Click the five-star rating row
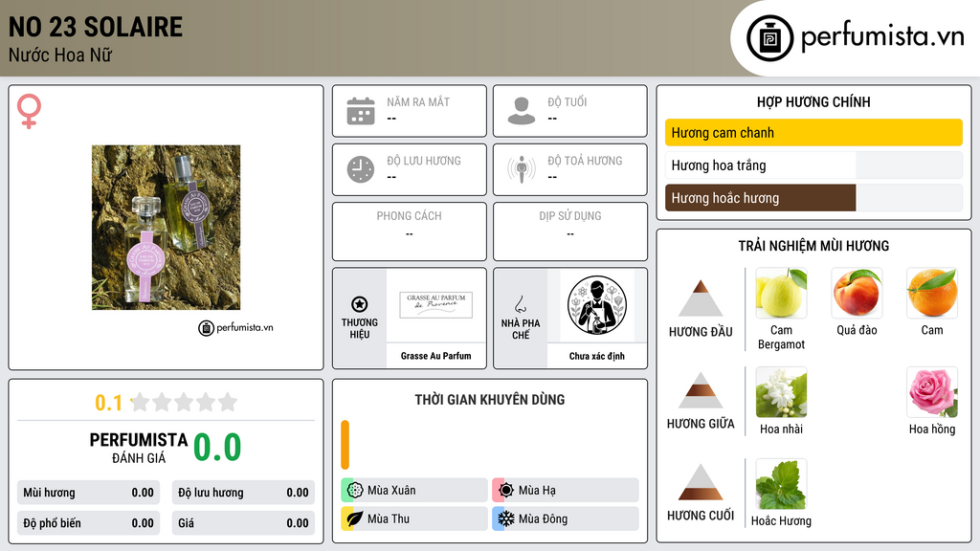Screen dimensions: 980x551 tap(185, 403)
